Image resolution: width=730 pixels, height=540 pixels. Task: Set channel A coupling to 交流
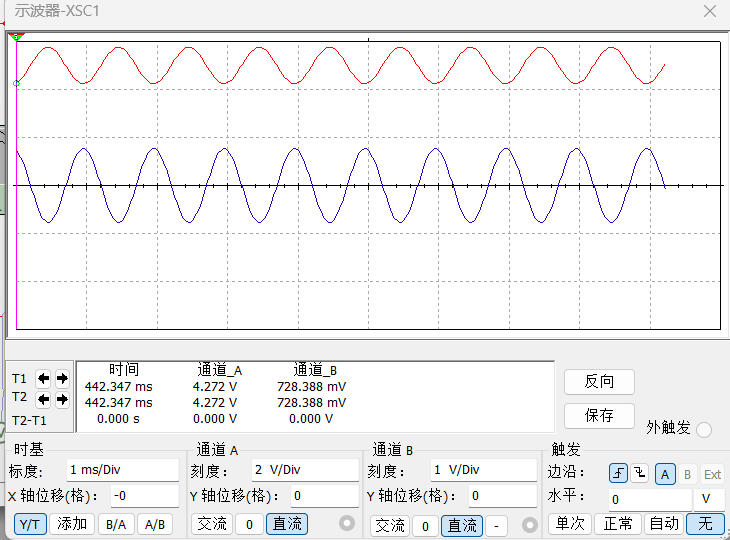tap(212, 524)
